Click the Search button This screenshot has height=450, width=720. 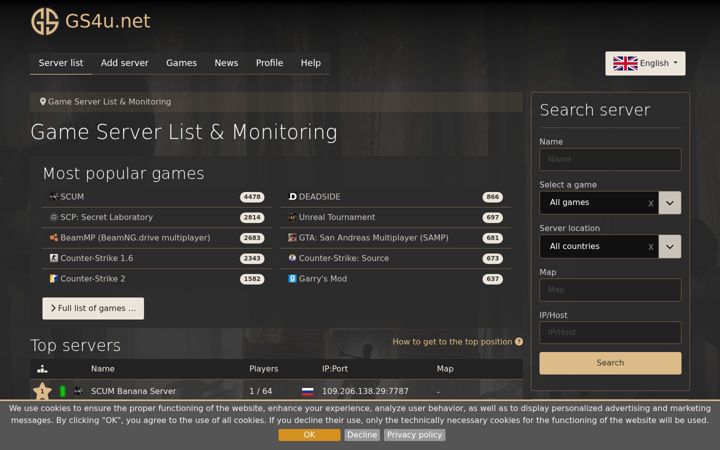(610, 363)
